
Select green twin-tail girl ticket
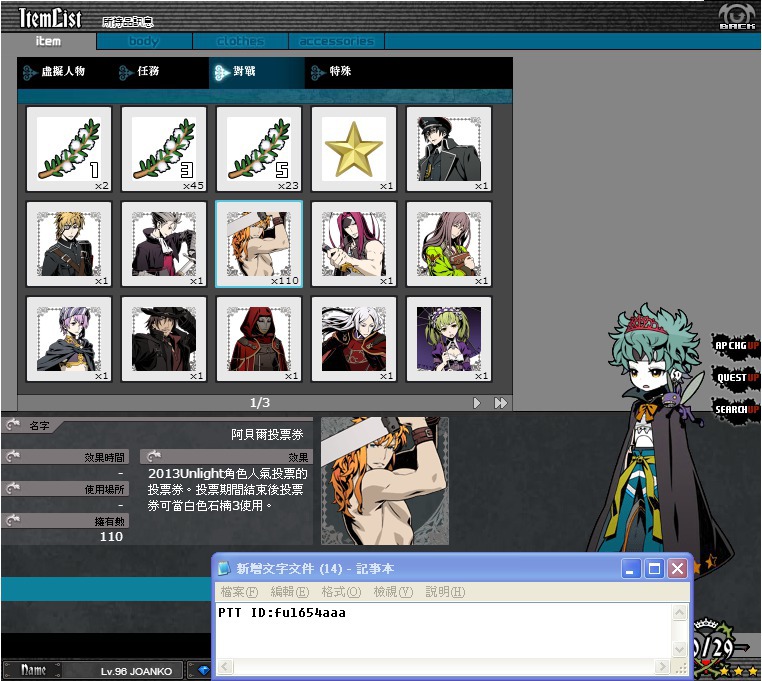click(449, 339)
